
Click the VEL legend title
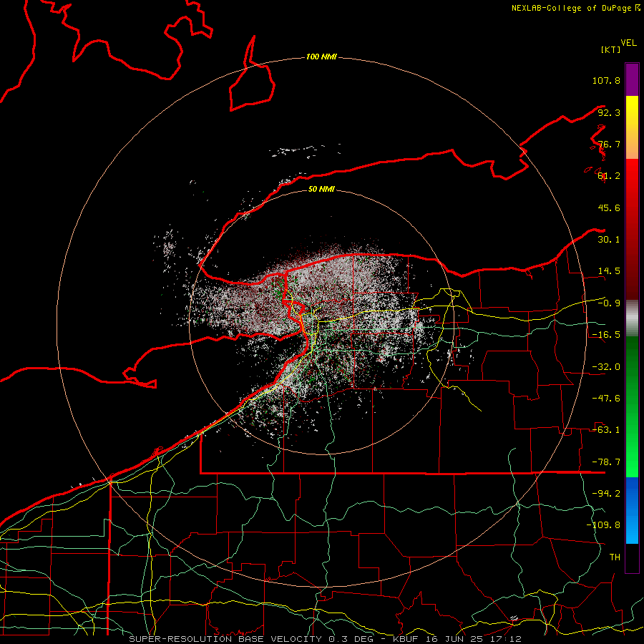point(628,43)
